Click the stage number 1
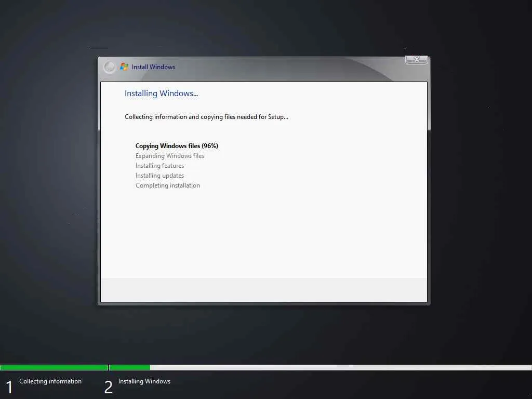Image resolution: width=532 pixels, height=399 pixels. (x=9, y=387)
